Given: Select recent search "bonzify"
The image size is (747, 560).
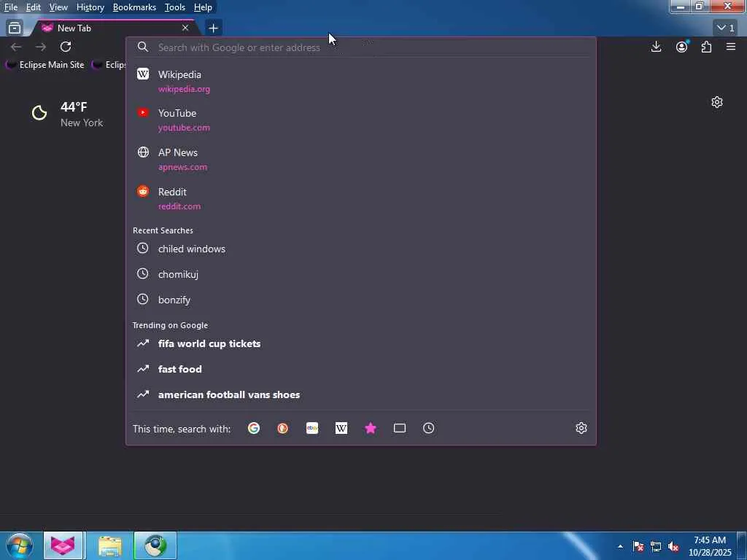Looking at the screenshot, I should pyautogui.click(x=361, y=300).
